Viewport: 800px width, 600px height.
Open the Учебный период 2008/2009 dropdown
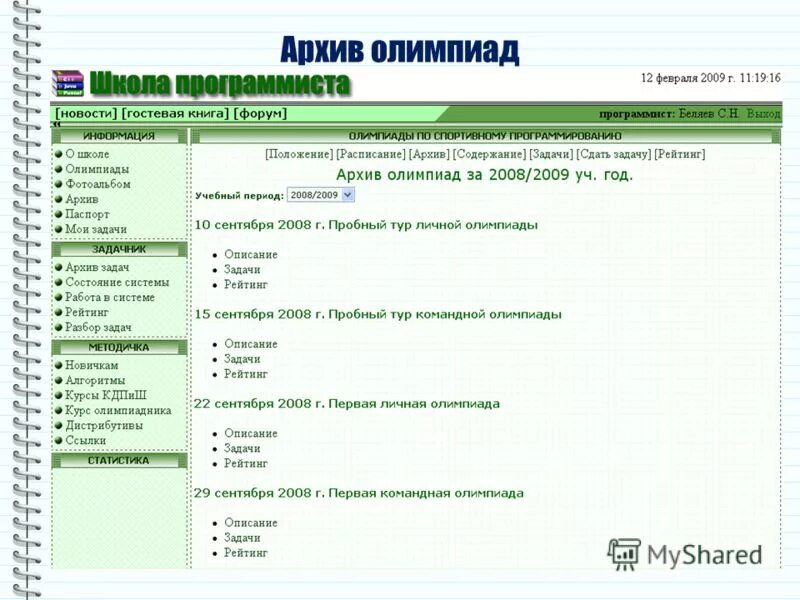tap(320, 195)
